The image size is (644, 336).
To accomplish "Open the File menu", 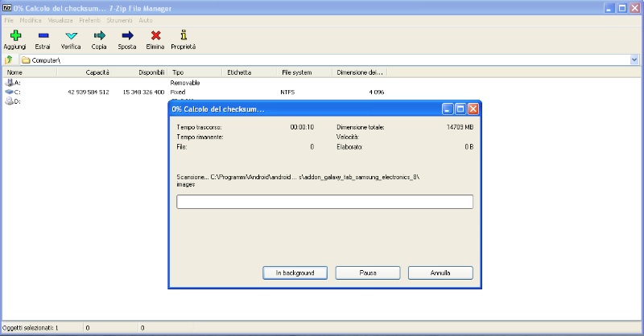I will [9, 19].
